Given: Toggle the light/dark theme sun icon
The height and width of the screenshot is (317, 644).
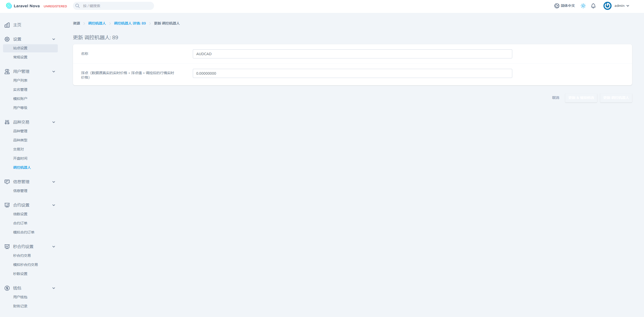Looking at the screenshot, I should (583, 6).
